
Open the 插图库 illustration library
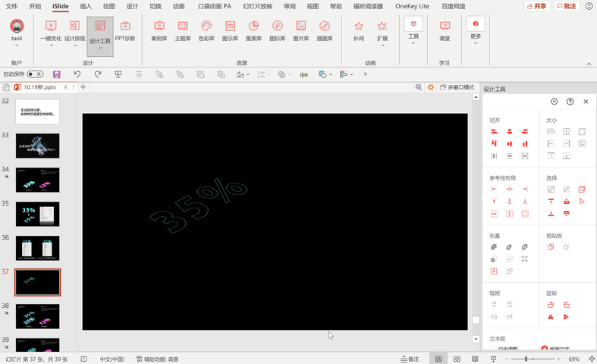325,30
